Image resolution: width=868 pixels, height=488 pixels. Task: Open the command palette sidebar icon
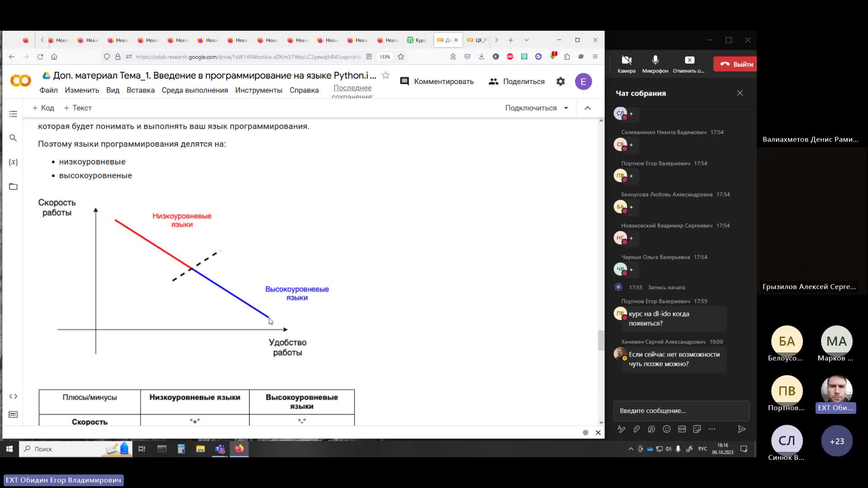coord(13,414)
